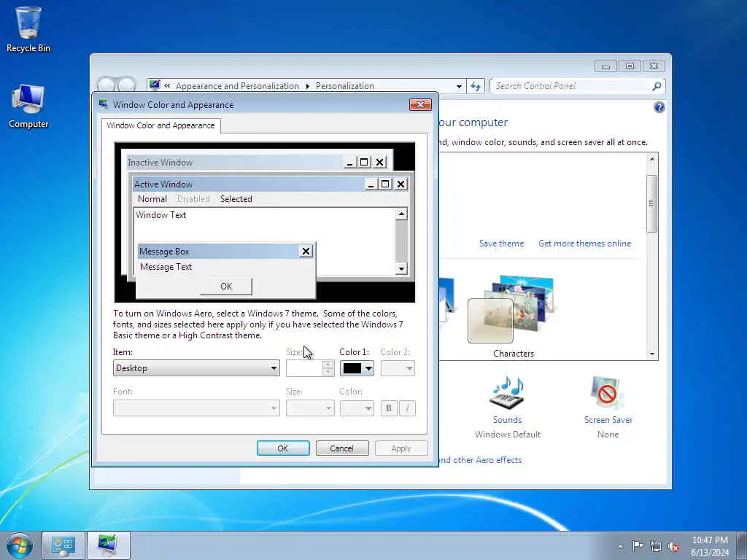Click OK to confirm appearance settings

283,448
